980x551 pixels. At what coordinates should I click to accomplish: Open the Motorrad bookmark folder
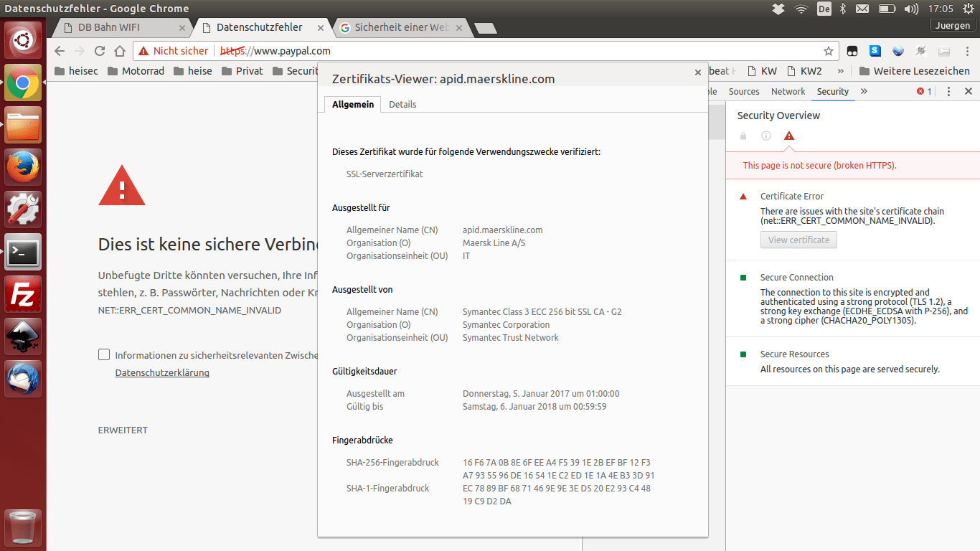(136, 71)
